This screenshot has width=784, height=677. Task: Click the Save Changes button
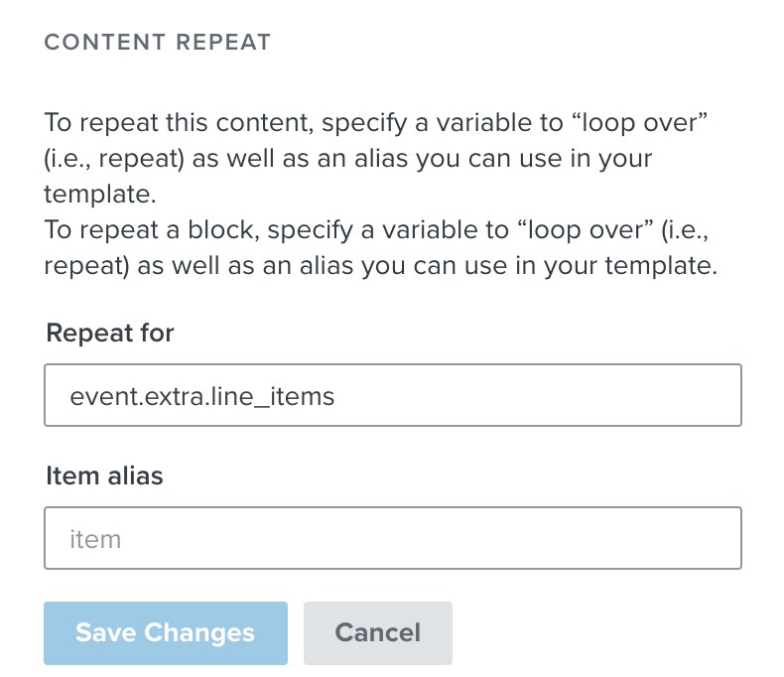(x=165, y=632)
